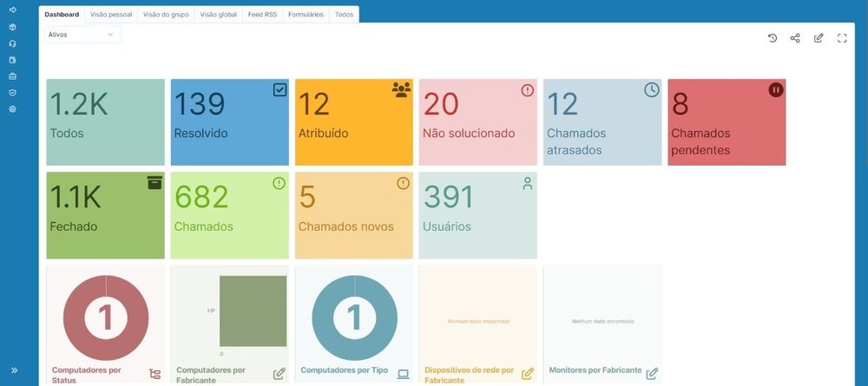Viewport: 868px width, 386px height.
Task: Switch to the Visão pessoal tab
Action: (111, 15)
